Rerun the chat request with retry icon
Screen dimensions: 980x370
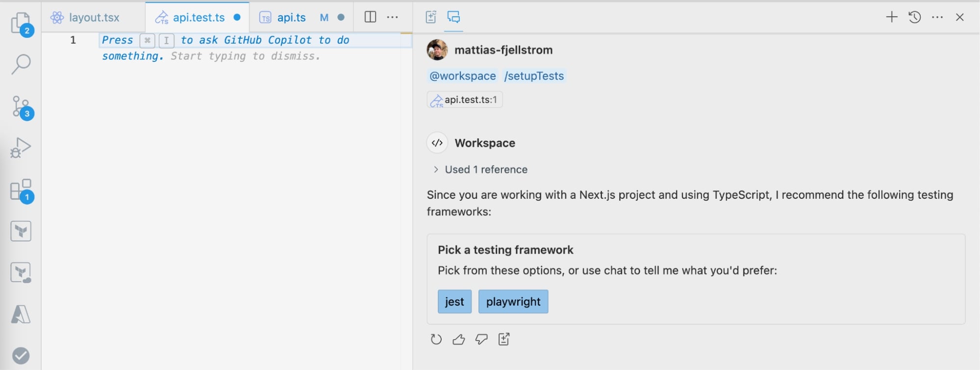point(436,340)
